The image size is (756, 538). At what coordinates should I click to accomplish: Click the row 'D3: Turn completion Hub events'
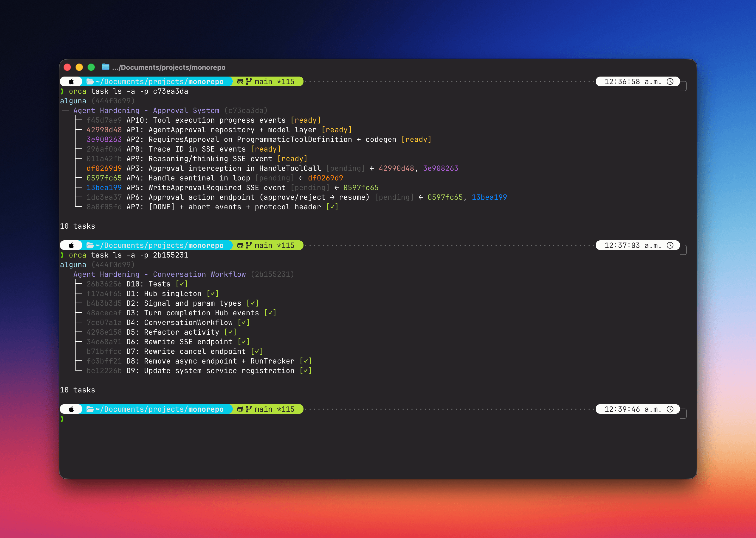[181, 313]
